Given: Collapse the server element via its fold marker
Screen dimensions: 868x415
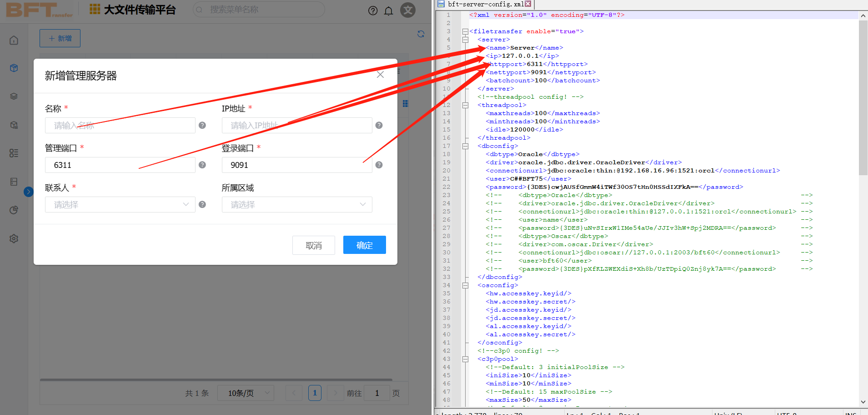Looking at the screenshot, I should (x=465, y=40).
